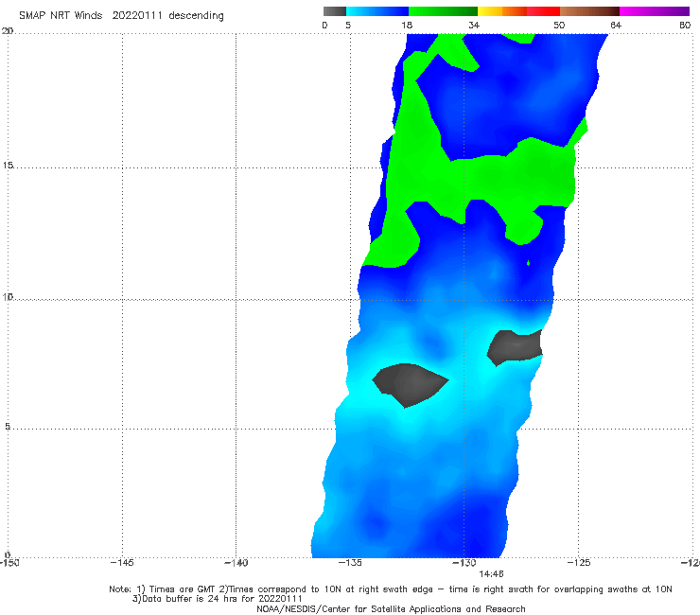Click the longitude axis label '-150'

(9, 563)
